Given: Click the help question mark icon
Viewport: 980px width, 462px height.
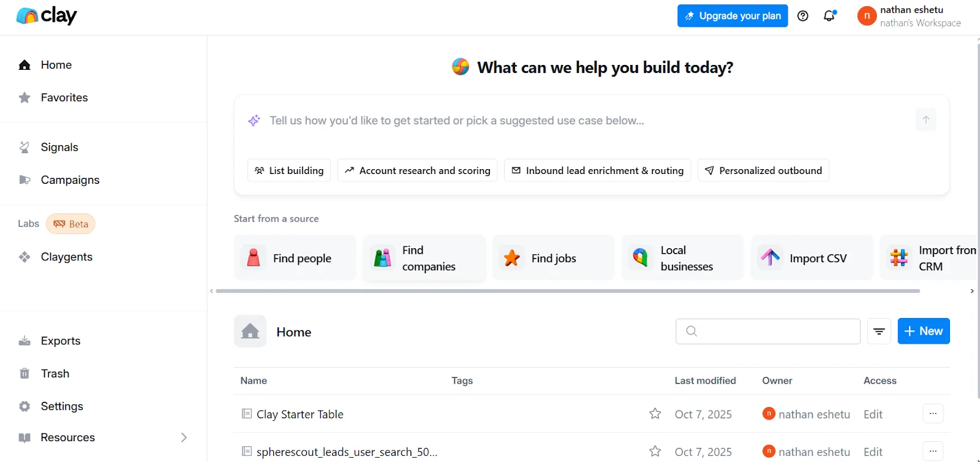Looking at the screenshot, I should pyautogui.click(x=802, y=16).
